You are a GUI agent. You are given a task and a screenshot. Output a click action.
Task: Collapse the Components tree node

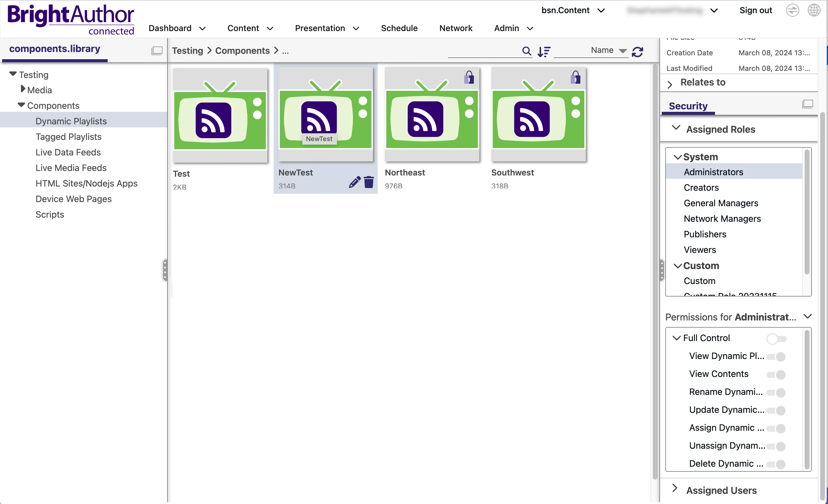tap(21, 105)
